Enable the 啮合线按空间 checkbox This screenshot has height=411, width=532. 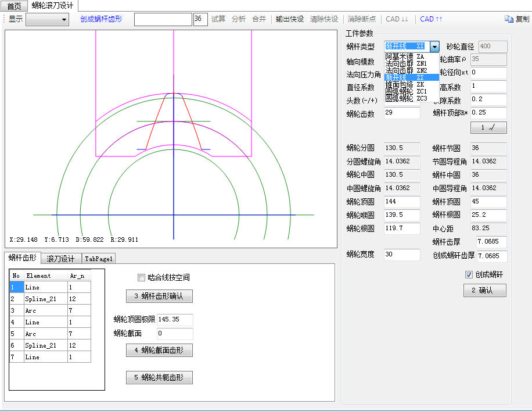[x=141, y=278]
